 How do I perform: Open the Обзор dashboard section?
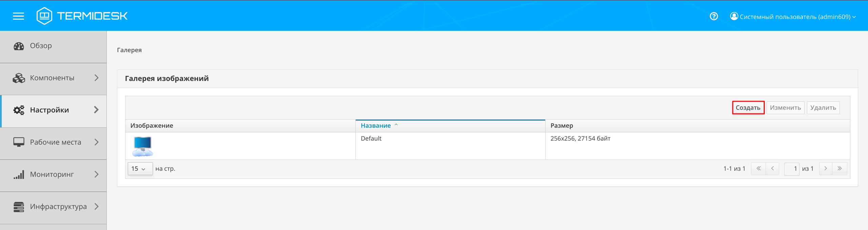point(41,46)
